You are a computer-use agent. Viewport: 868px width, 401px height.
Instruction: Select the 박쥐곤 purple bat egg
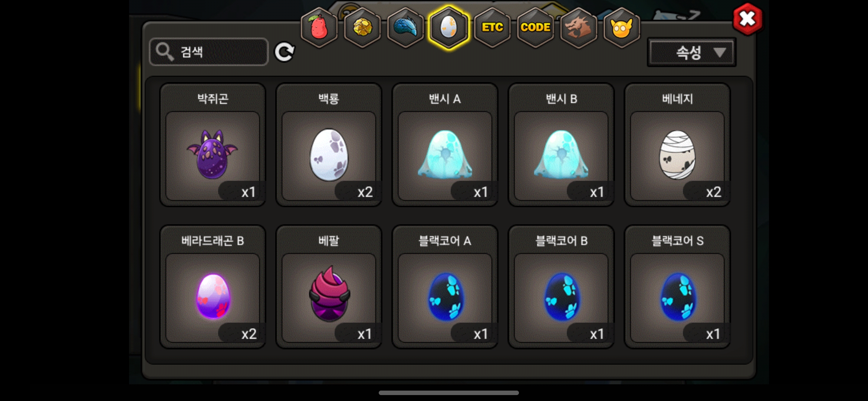click(213, 144)
